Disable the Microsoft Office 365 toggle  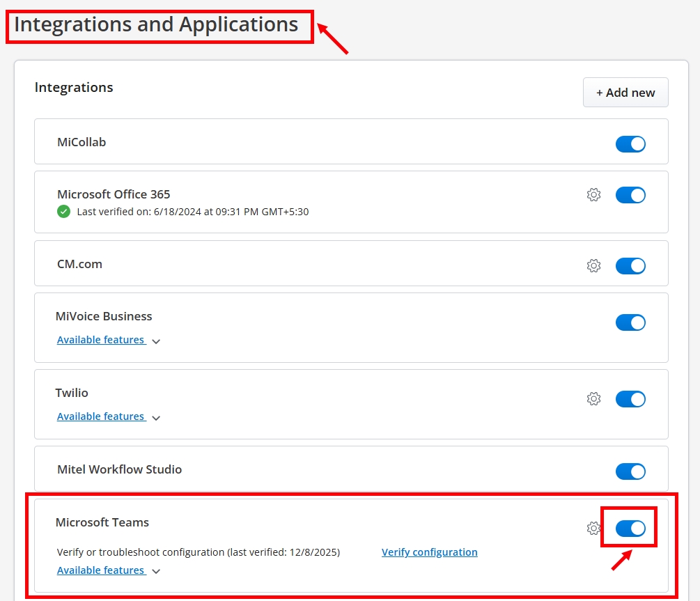[x=630, y=195]
